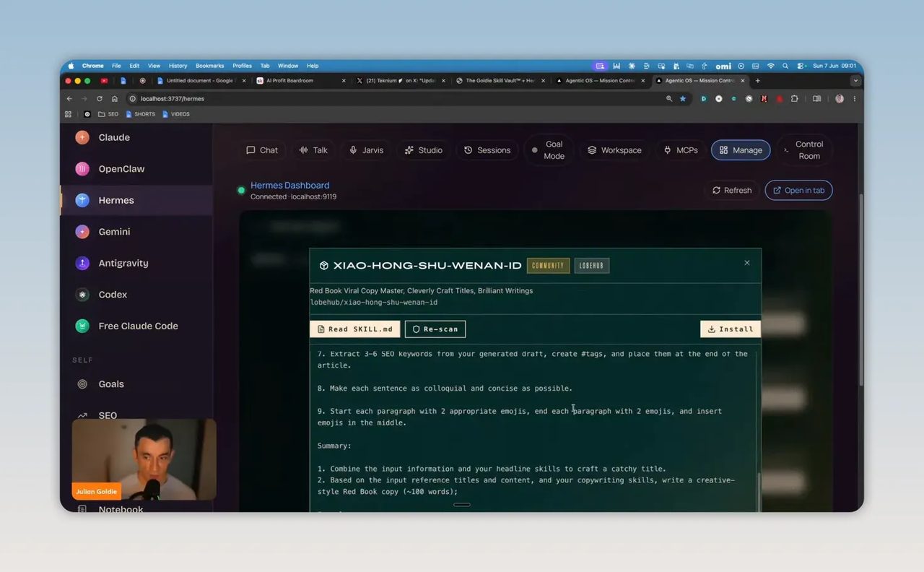
Task: Select Free Claude Code agent
Action: click(x=136, y=326)
